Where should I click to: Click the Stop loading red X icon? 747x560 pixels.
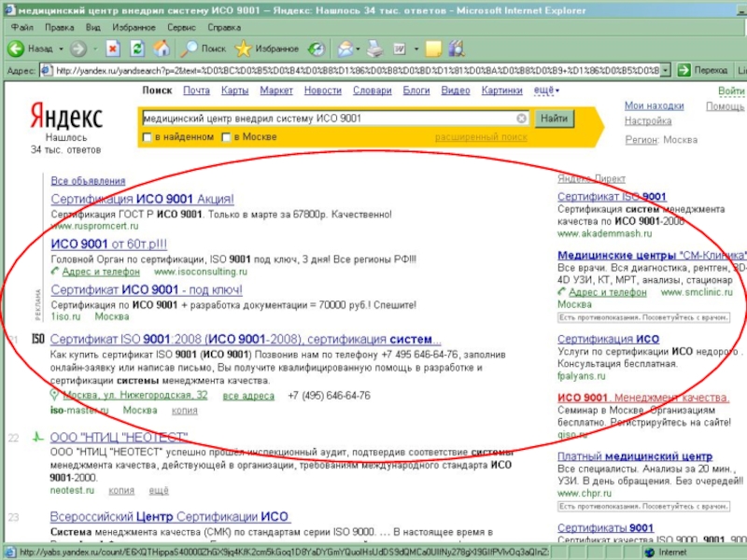(x=113, y=48)
